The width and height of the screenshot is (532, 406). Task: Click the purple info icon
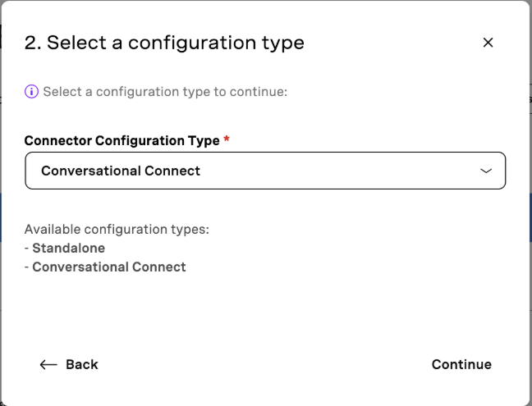(31, 92)
